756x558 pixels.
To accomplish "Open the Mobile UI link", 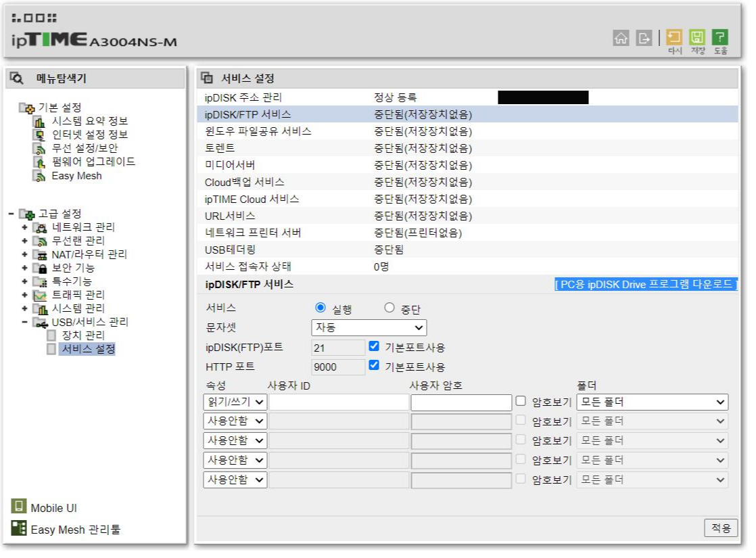I will [x=53, y=508].
